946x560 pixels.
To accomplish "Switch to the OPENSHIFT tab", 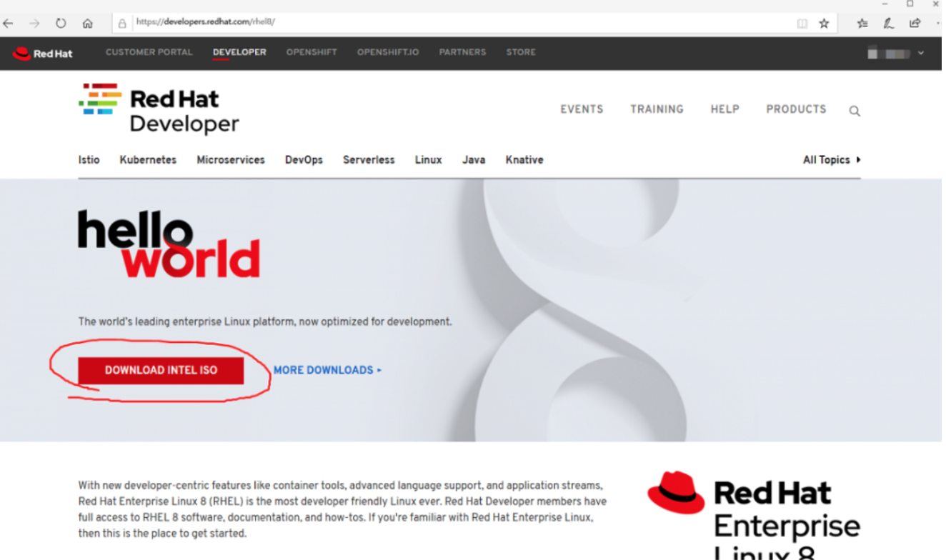I will (x=312, y=52).
